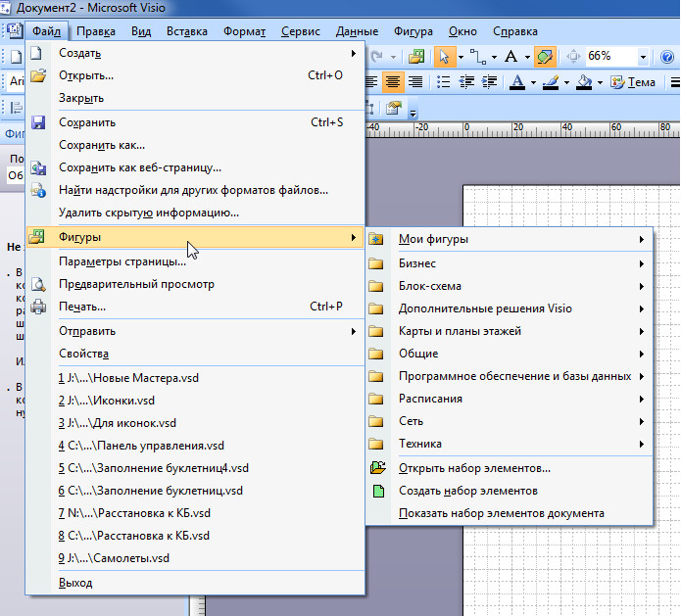681x616 pixels.
Task: Expand Отправить submenu
Action: click(x=195, y=331)
